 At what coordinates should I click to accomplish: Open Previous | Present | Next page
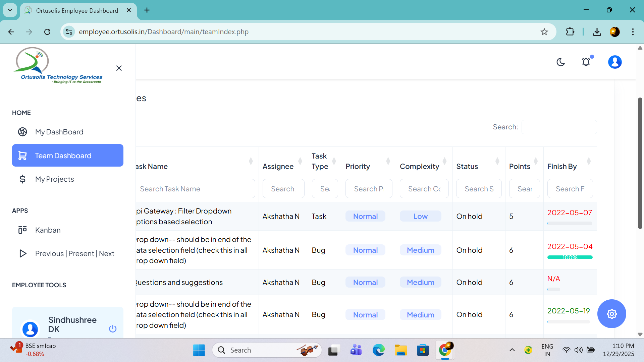pyautogui.click(x=74, y=253)
